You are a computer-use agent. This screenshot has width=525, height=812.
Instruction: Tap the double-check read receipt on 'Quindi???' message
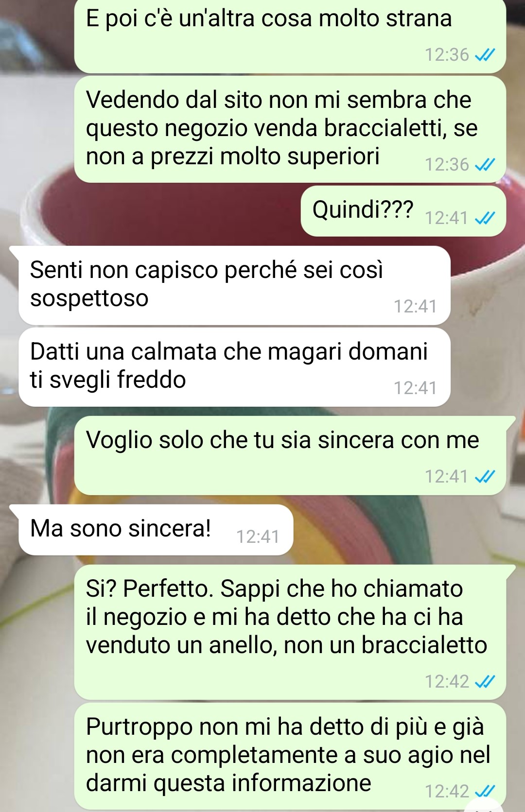coord(485,219)
